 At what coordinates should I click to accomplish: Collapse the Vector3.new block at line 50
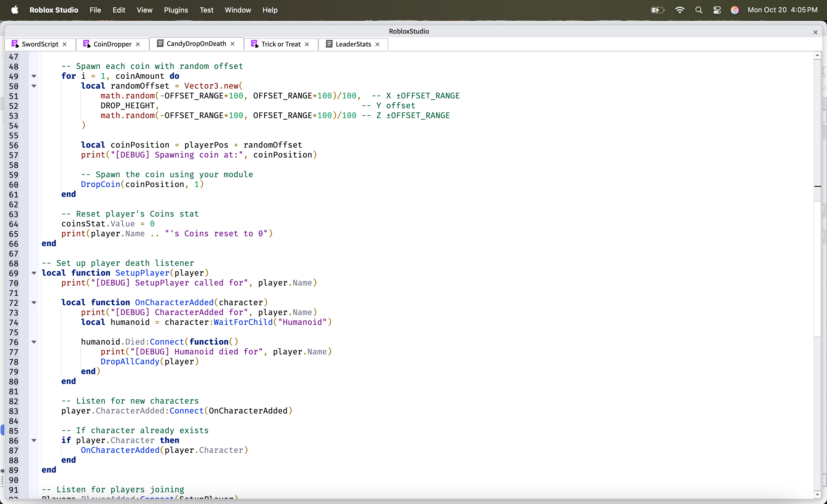click(x=34, y=86)
